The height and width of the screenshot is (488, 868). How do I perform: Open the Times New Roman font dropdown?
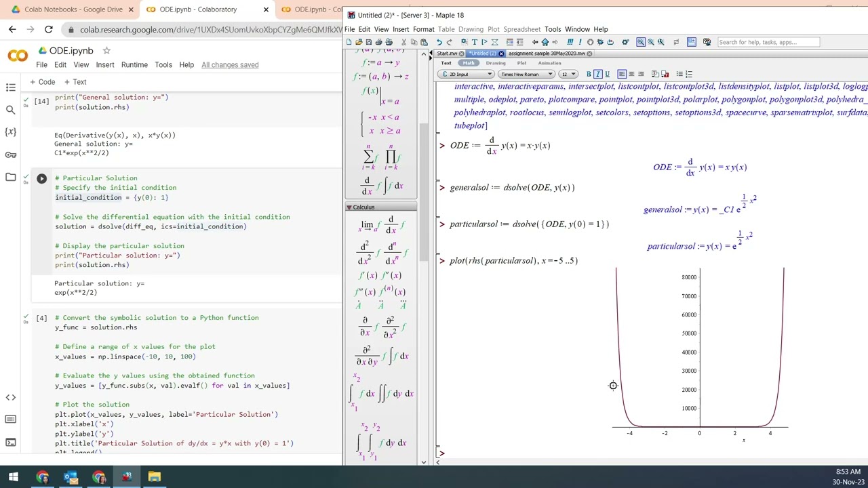pos(526,74)
